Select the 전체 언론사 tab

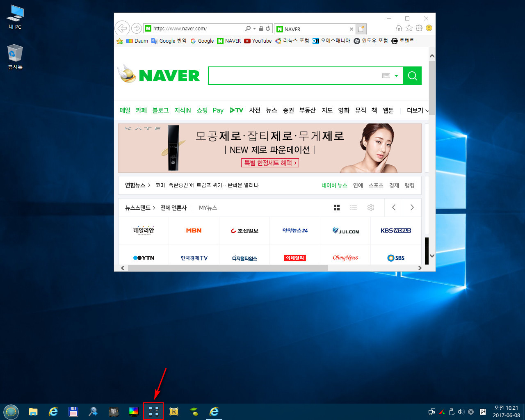pyautogui.click(x=173, y=208)
